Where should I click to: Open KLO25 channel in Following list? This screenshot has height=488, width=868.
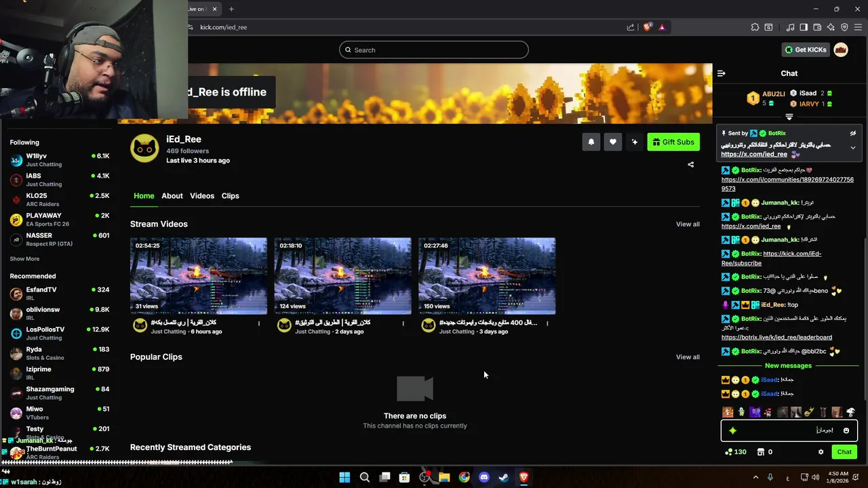click(60, 199)
